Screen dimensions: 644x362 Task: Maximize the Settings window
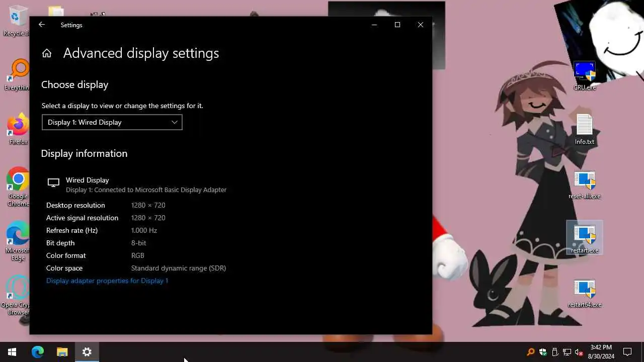[397, 25]
